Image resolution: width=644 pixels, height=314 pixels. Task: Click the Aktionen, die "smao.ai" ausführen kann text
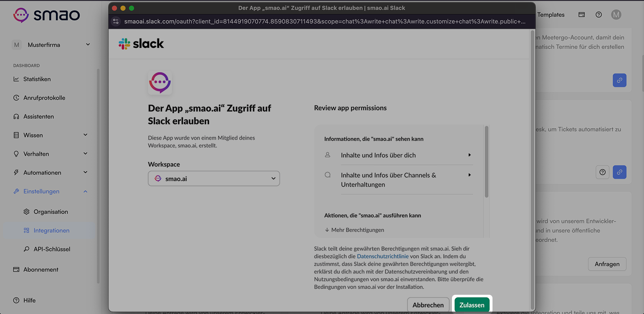point(373,215)
